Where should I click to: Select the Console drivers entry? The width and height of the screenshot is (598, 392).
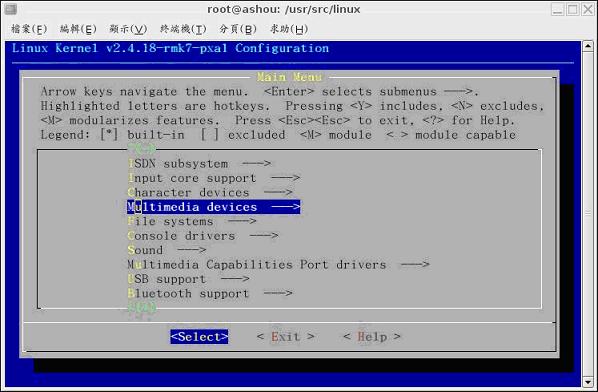[x=203, y=236]
